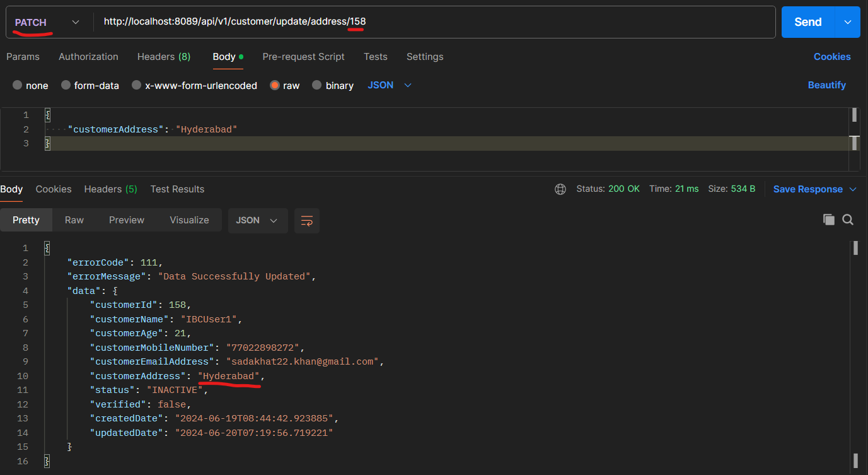Click the globe network icon beside Status
The image size is (868, 475).
coord(560,189)
